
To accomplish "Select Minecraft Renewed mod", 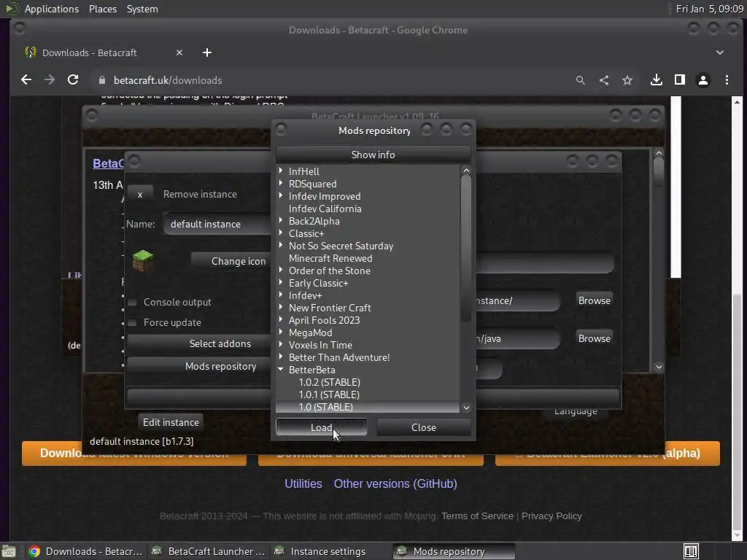I will pos(330,258).
